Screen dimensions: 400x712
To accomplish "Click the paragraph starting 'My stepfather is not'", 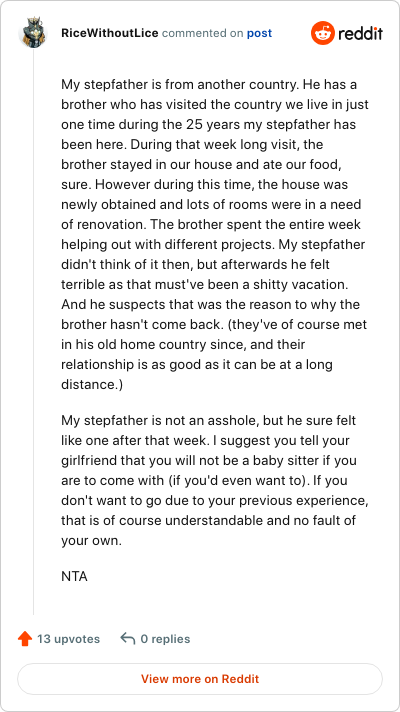I will [215, 480].
